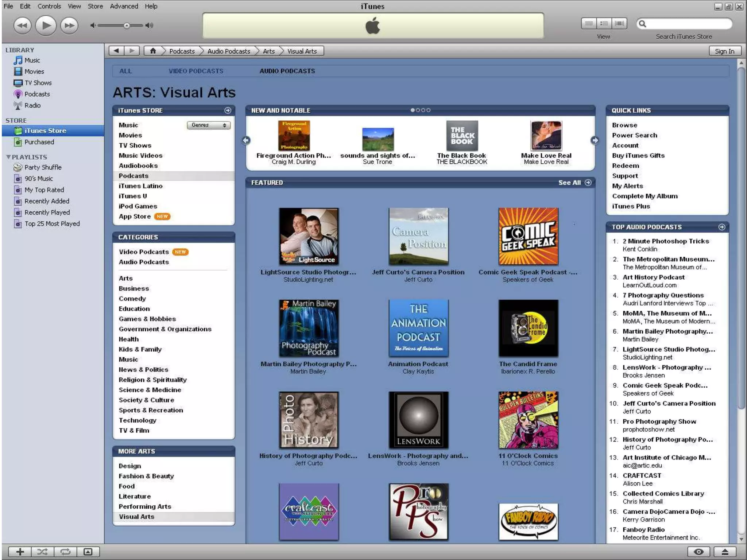Open the Advanced menu
Image resolution: width=747 pixels, height=560 pixels.
click(124, 6)
